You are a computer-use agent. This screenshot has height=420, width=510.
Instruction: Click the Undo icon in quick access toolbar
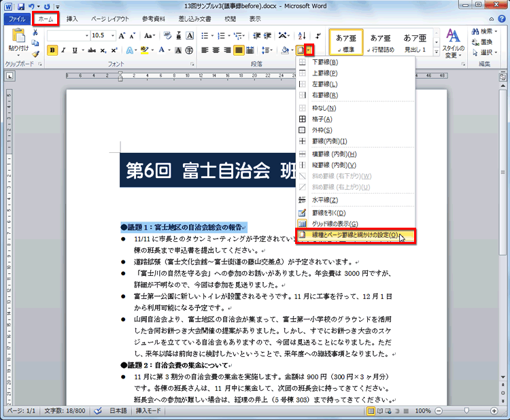pos(31,6)
